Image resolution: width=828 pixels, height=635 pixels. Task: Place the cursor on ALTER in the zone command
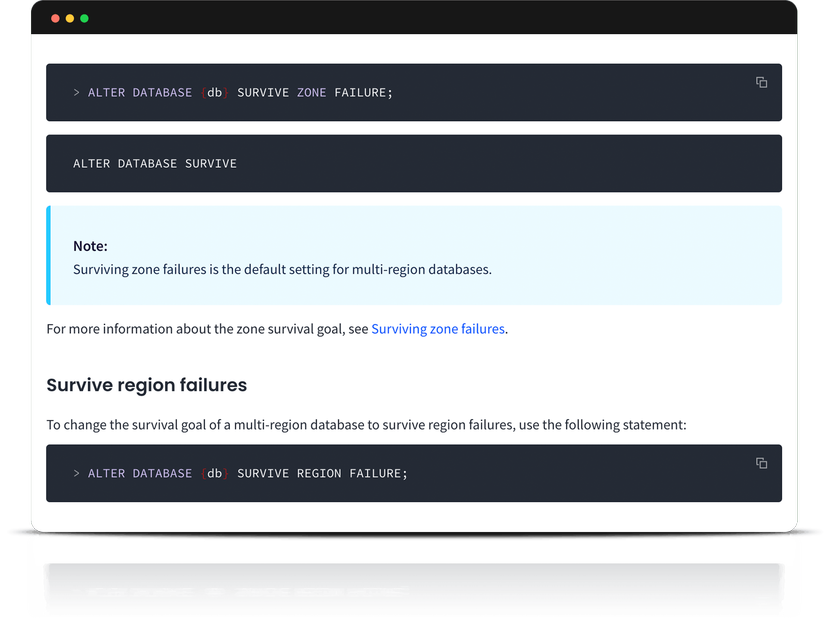106,93
